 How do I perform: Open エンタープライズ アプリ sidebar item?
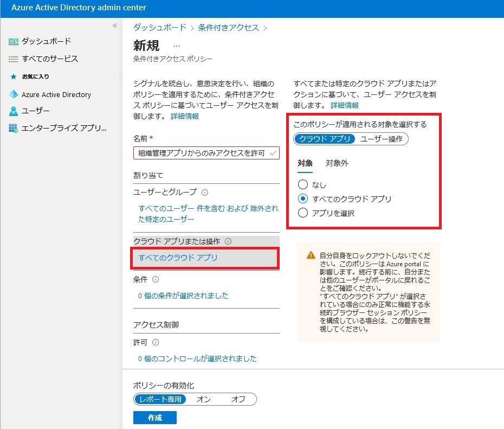(63, 129)
